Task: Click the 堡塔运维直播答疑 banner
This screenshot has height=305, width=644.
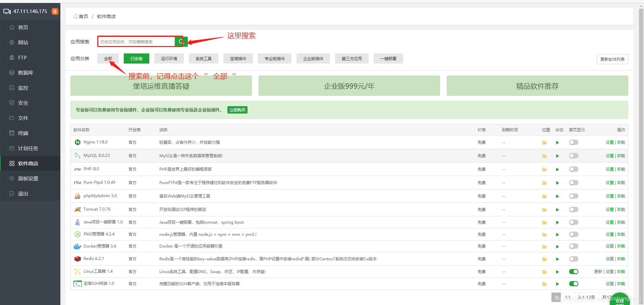Action: coord(161,86)
